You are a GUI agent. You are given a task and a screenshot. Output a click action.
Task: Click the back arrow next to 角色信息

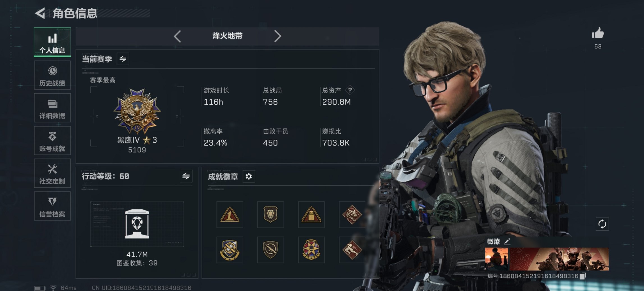(40, 13)
